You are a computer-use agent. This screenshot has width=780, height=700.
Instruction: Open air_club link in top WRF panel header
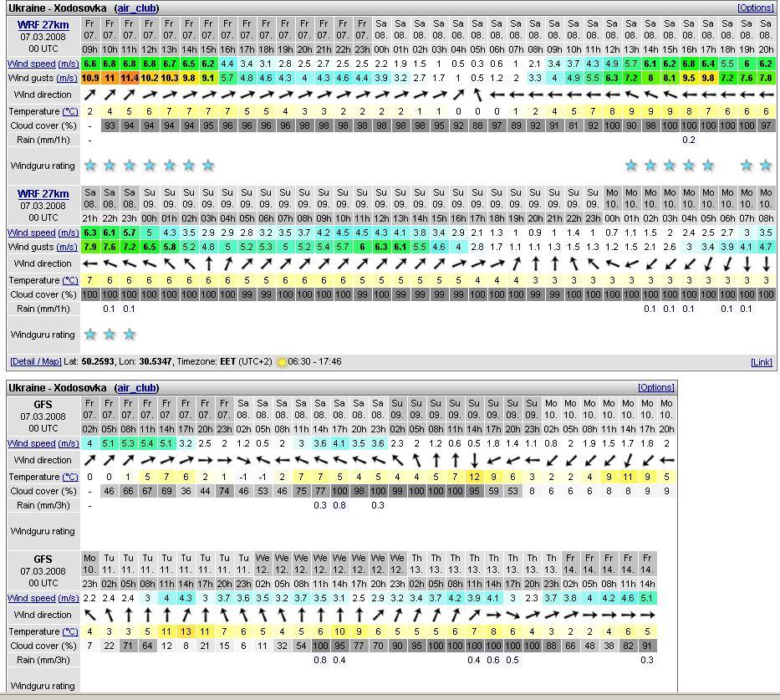(x=136, y=8)
